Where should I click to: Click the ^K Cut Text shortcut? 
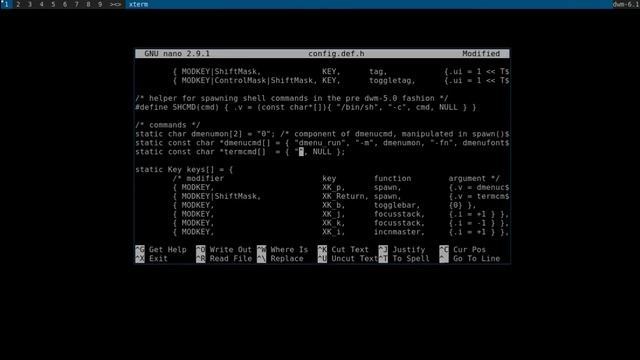(x=343, y=249)
